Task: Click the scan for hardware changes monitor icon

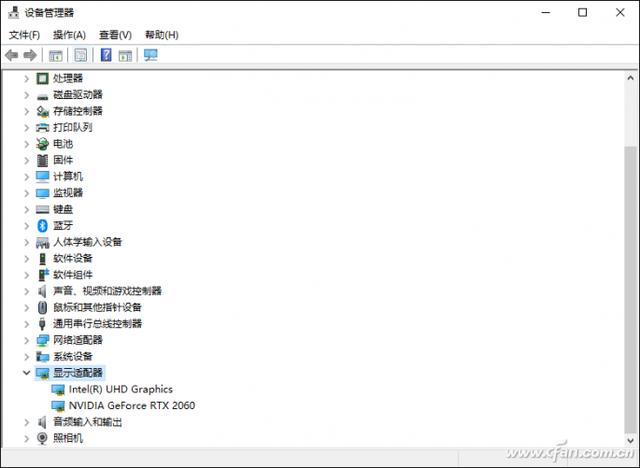Action: [x=151, y=55]
